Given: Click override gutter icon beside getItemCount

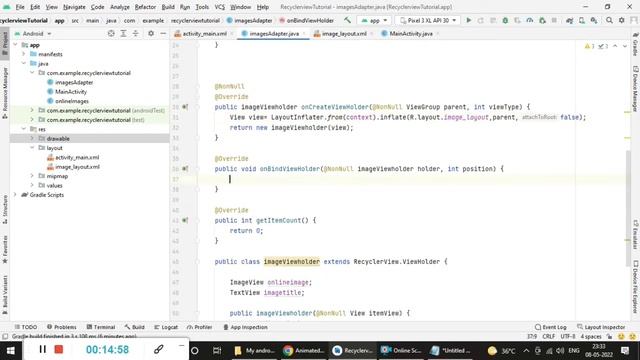Looking at the screenshot, I should 185,220.
